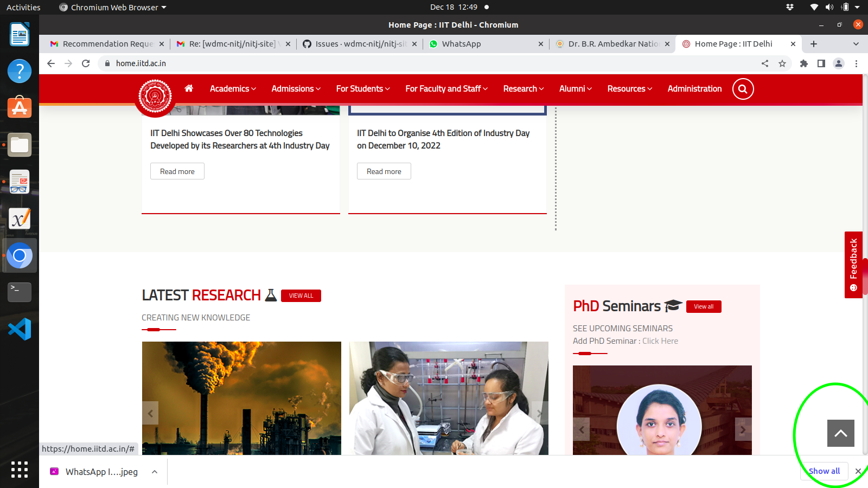Image resolution: width=868 pixels, height=488 pixels.
Task: Click the share icon in the address bar
Action: click(765, 63)
